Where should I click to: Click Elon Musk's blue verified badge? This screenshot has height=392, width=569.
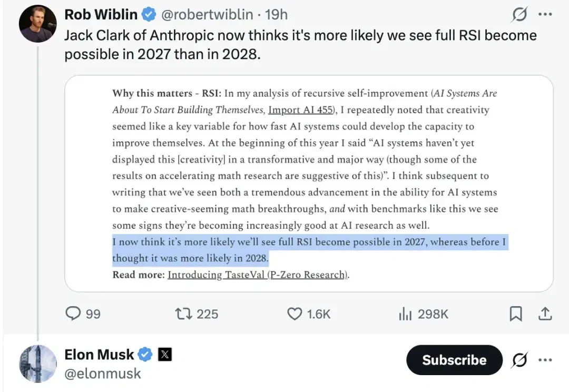tap(145, 354)
